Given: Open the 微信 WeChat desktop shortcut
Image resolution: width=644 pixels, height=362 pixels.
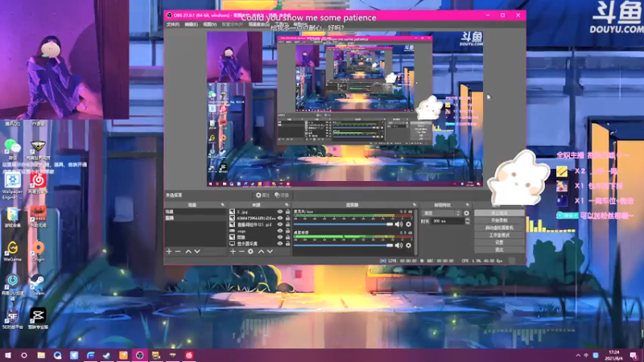Looking at the screenshot, I should [x=12, y=150].
